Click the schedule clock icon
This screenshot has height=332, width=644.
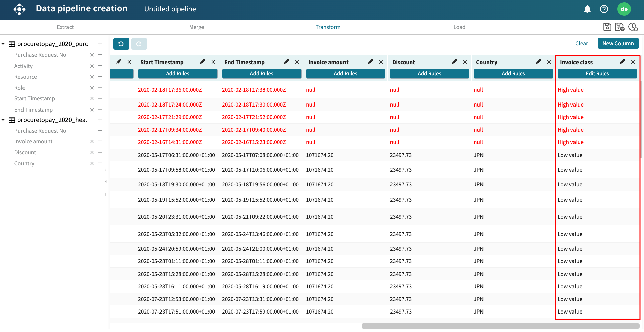633,27
